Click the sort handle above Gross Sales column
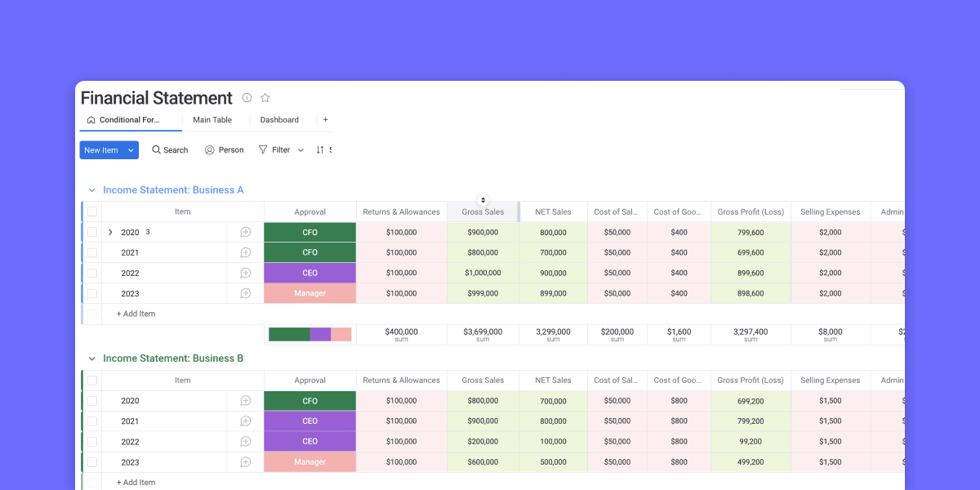This screenshot has width=980, height=490. tap(483, 200)
